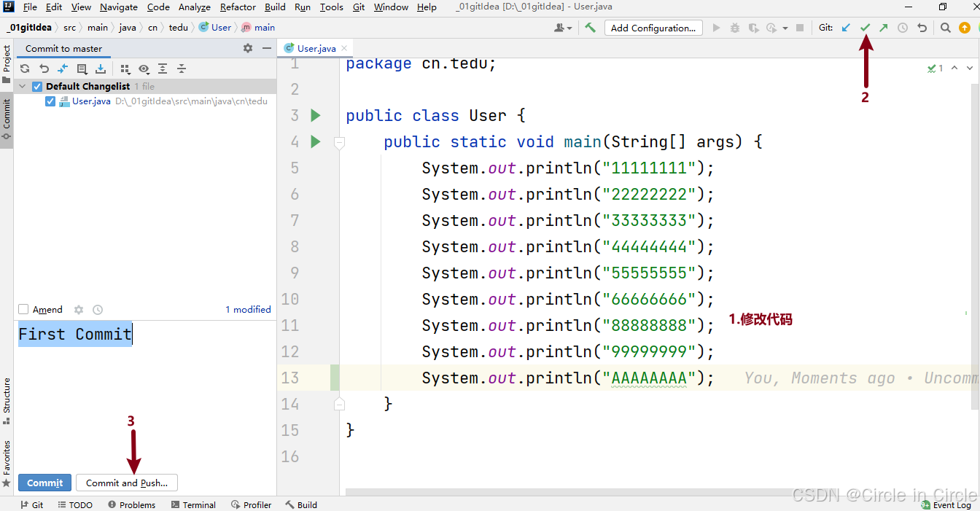Image resolution: width=980 pixels, height=511 pixels.
Task: Switch to the Terminal tool window tab
Action: [x=193, y=504]
